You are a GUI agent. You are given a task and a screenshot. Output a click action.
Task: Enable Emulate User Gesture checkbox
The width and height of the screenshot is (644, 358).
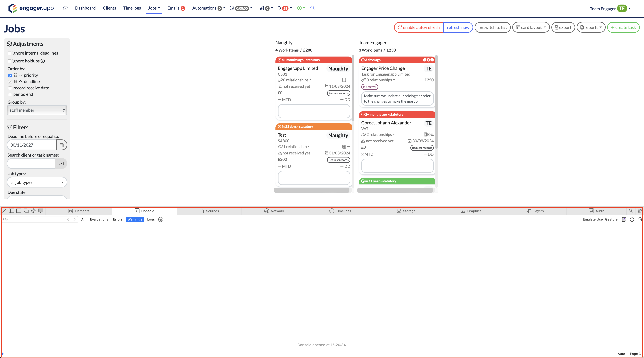pos(579,219)
